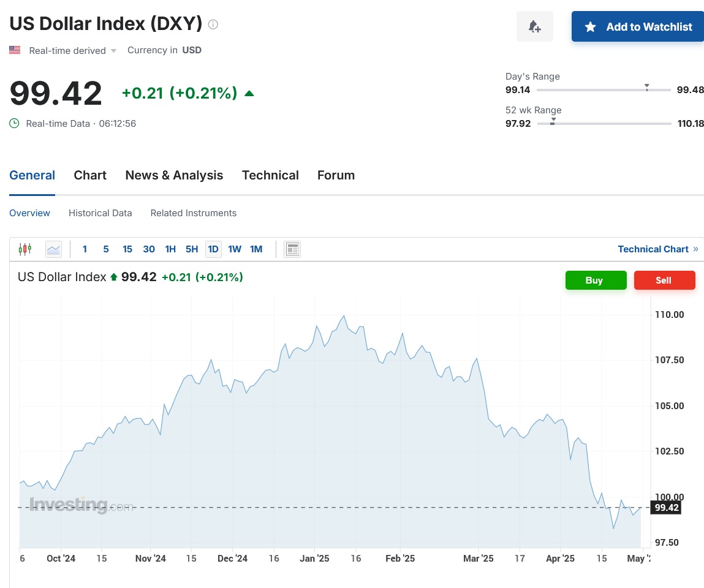This screenshot has height=588, width=704.
Task: Set chart interval to 30 minutes
Action: click(x=149, y=249)
